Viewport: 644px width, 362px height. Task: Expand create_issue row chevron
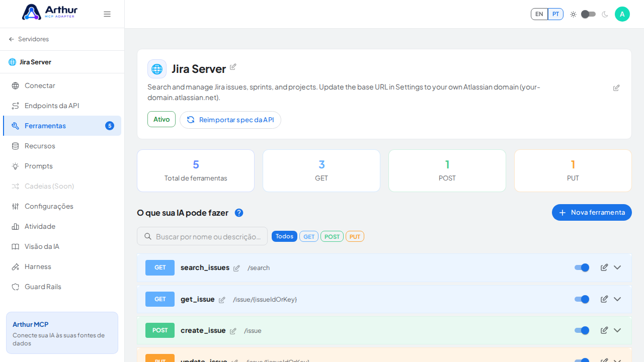coord(617,330)
